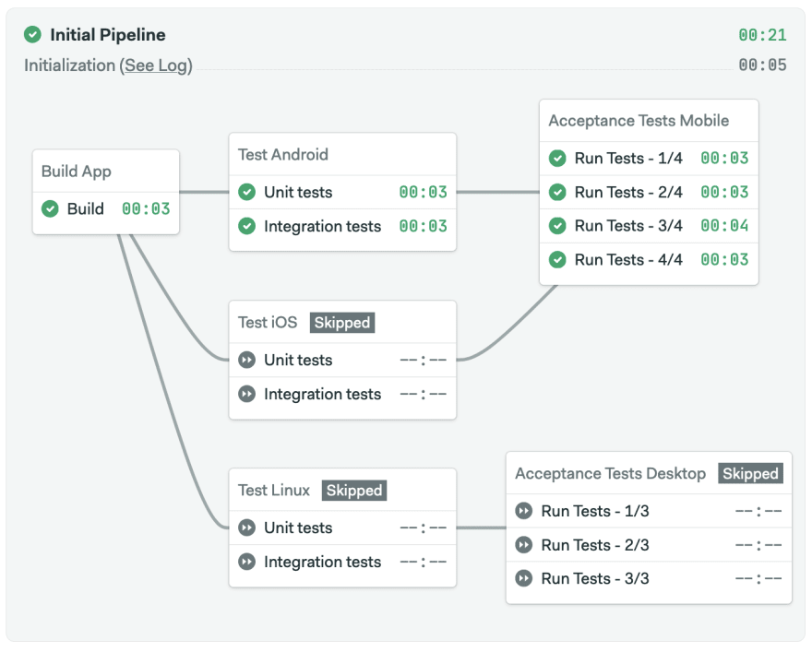Select the Test Android block header
The width and height of the screenshot is (812, 652).
(x=282, y=154)
